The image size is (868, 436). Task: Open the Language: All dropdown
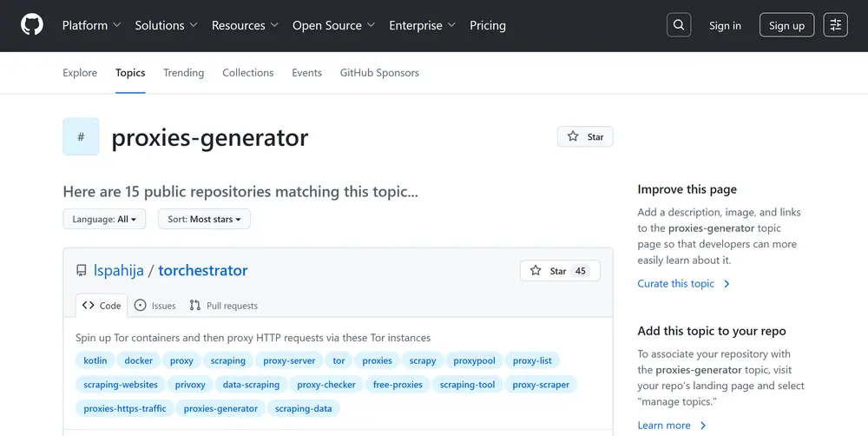point(104,219)
